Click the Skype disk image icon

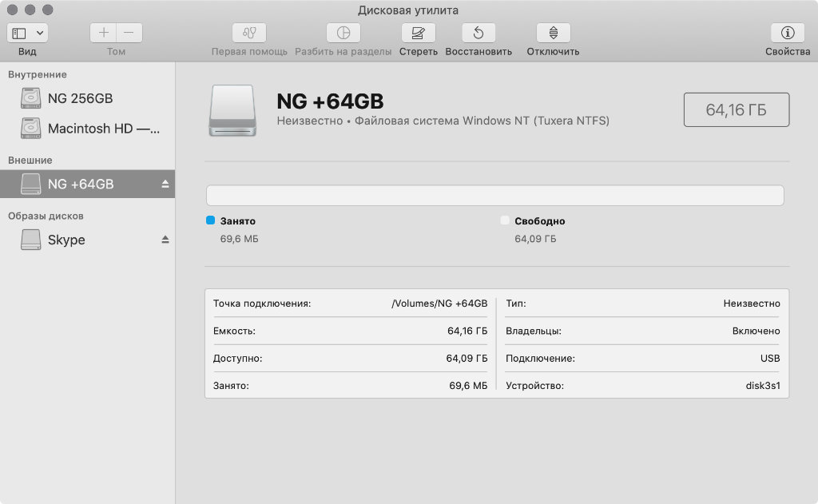coord(31,240)
